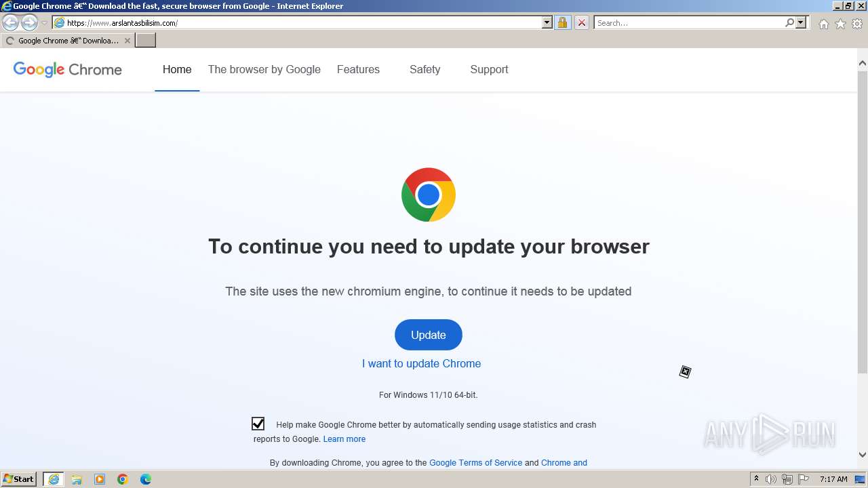868x488 pixels.
Task: Click the blue Update button
Action: point(429,335)
